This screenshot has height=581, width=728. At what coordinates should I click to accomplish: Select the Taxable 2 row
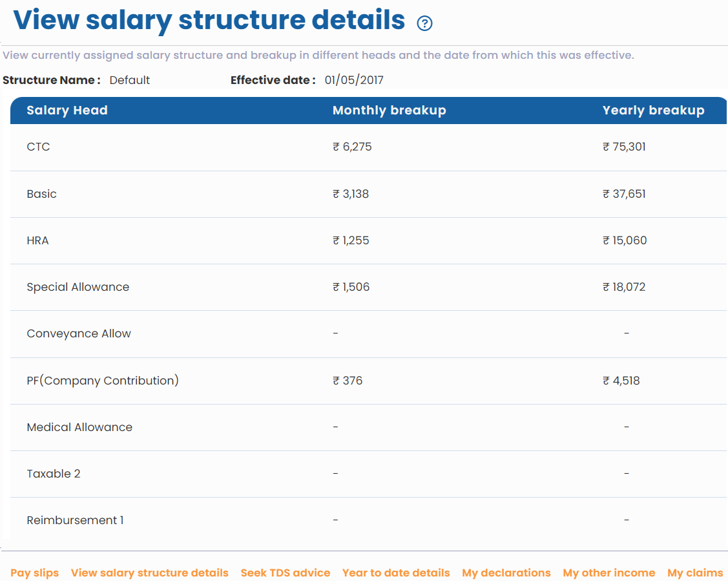pyautogui.click(x=54, y=474)
